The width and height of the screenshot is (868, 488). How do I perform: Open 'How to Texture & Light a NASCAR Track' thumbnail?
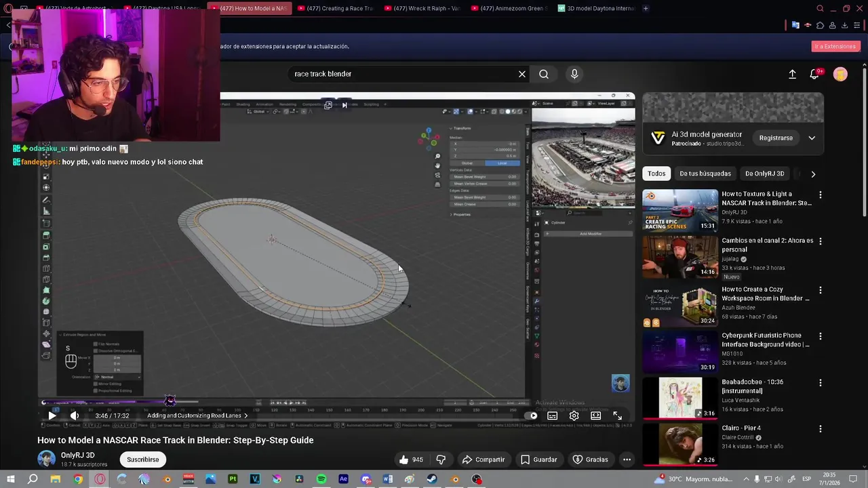click(680, 210)
